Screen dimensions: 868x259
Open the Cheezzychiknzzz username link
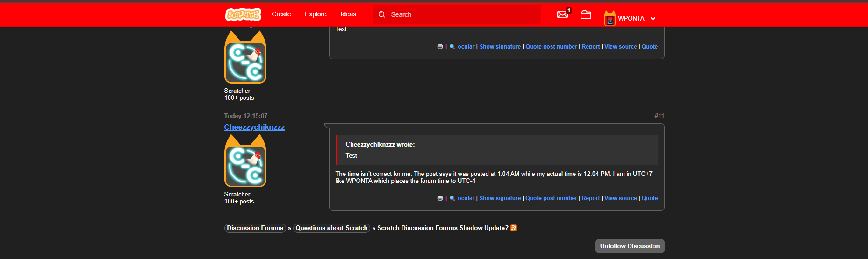tap(254, 127)
